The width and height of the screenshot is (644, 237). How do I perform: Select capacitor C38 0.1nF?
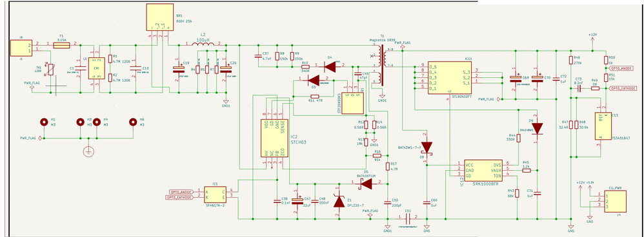coord(277,201)
